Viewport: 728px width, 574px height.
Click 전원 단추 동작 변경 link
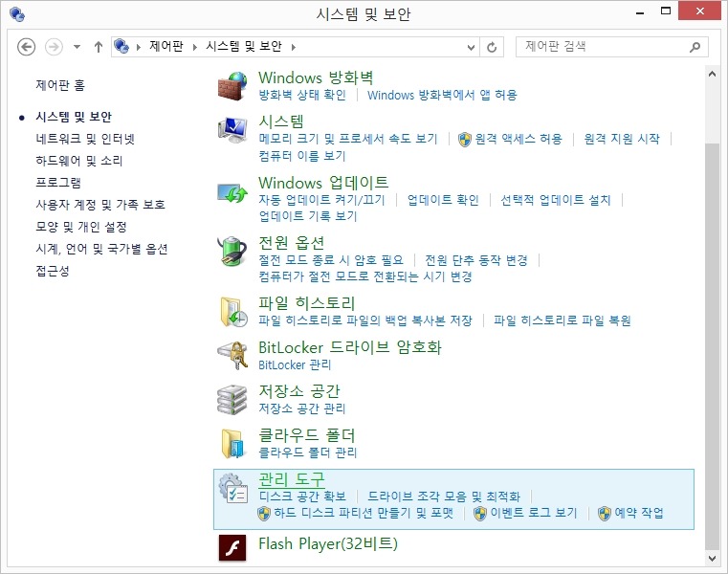(x=476, y=260)
